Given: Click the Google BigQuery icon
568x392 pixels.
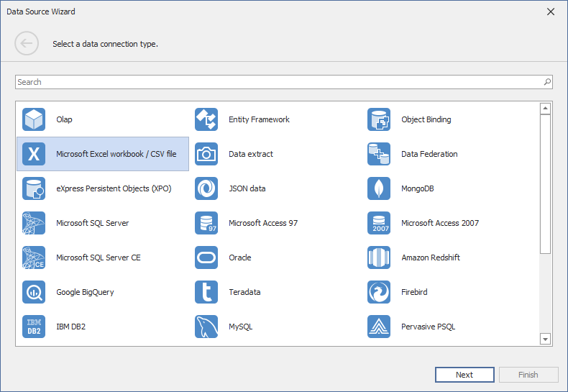Looking at the screenshot, I should (x=34, y=292).
